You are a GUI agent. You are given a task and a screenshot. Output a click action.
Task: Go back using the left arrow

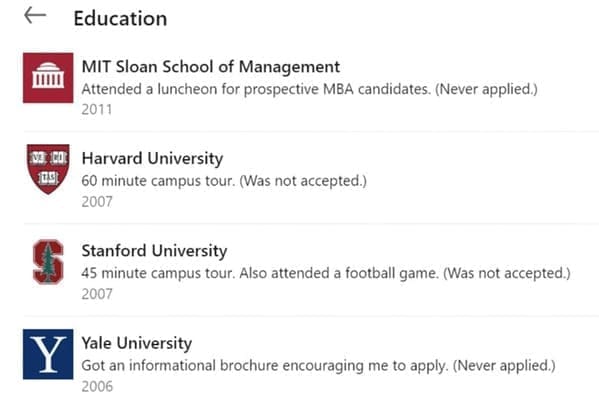(35, 16)
